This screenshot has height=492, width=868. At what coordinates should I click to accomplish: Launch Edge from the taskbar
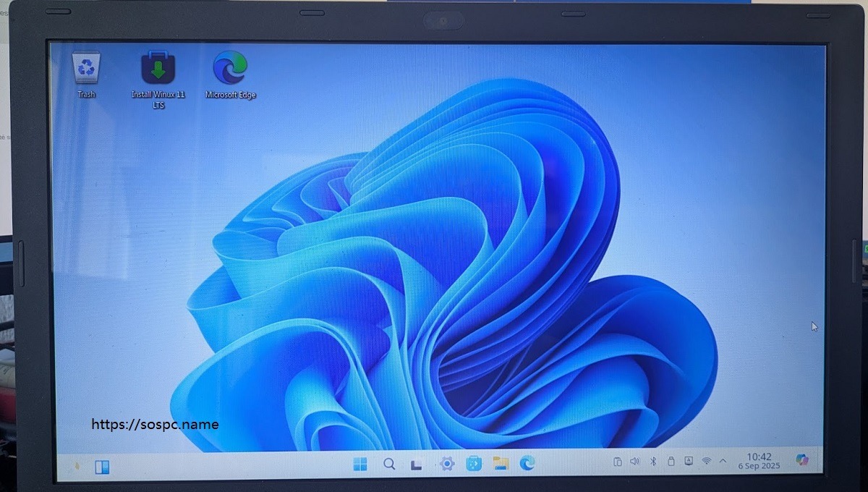pyautogui.click(x=527, y=463)
